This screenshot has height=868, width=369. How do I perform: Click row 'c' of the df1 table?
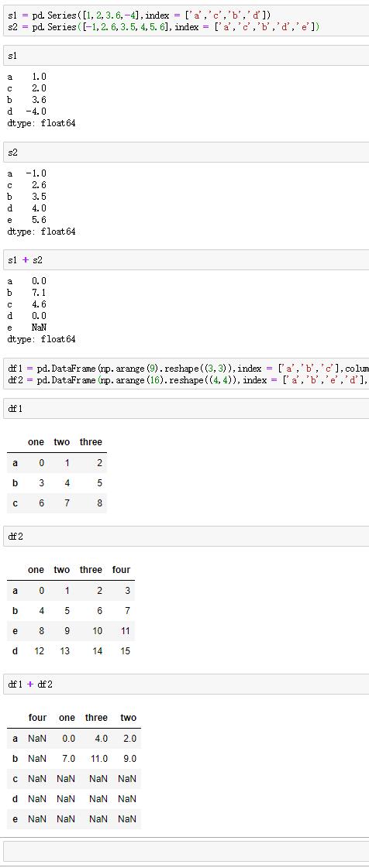[x=57, y=503]
